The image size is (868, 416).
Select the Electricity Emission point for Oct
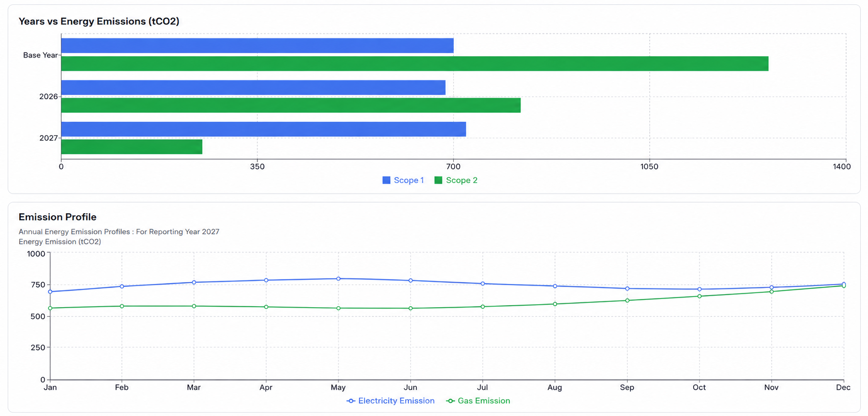(699, 289)
